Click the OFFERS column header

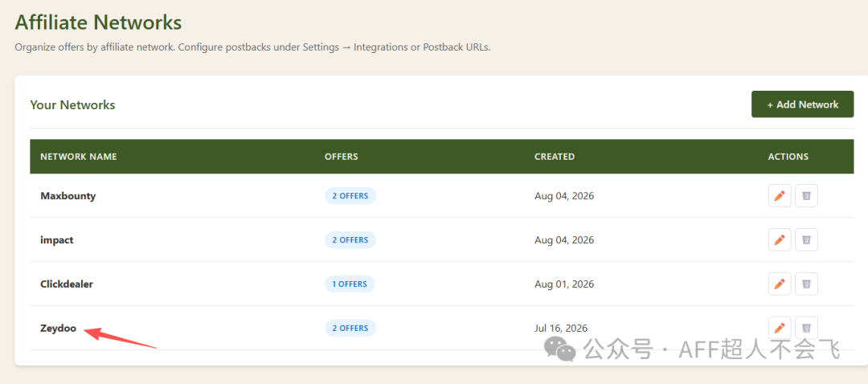tap(341, 157)
